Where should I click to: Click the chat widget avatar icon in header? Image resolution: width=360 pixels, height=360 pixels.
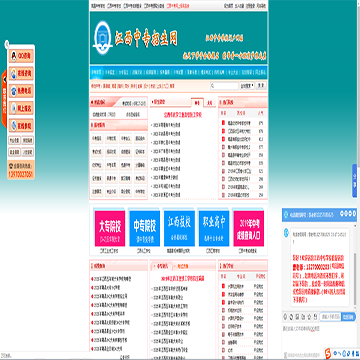(286, 215)
